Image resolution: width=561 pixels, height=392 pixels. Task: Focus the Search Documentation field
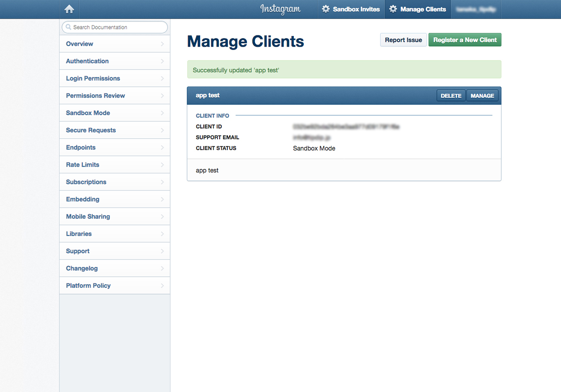click(115, 27)
